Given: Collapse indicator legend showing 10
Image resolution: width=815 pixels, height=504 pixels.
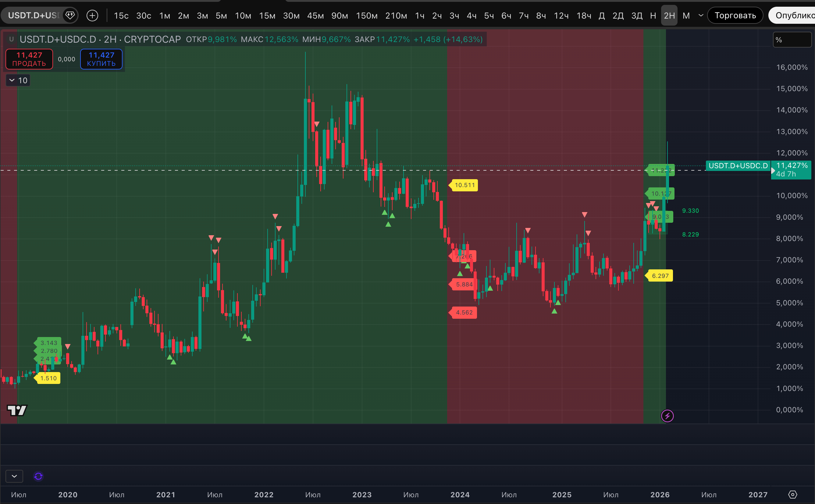Looking at the screenshot, I should point(12,80).
